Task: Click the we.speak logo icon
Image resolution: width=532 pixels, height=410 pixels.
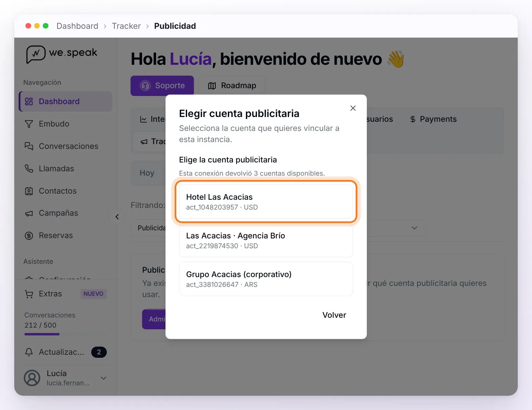Action: click(36, 54)
